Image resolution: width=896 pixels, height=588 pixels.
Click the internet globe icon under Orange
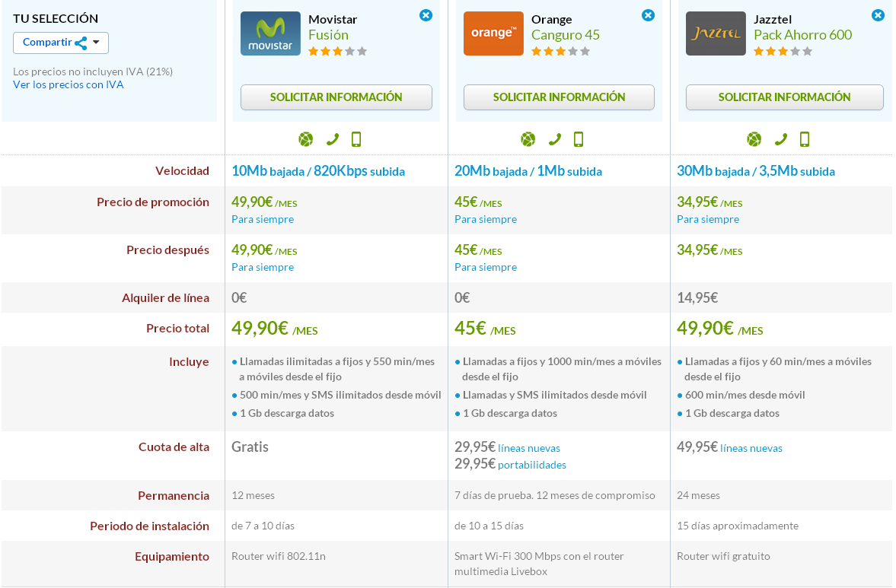click(528, 139)
